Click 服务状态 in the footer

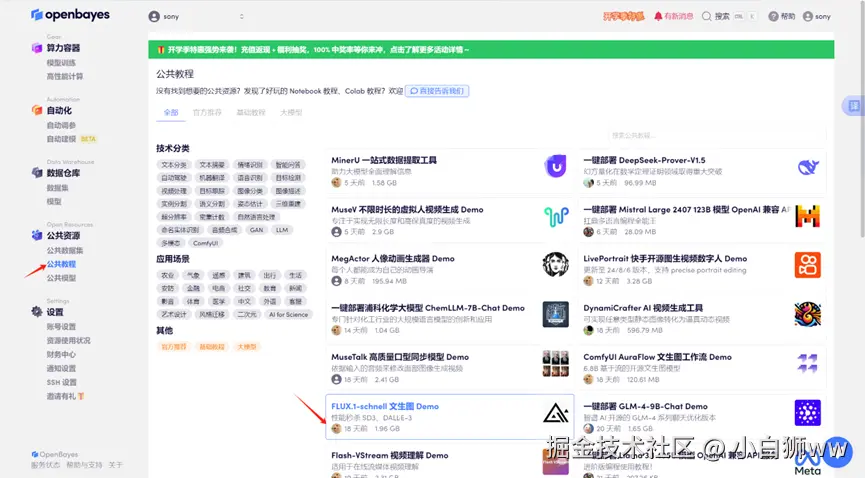click(x=46, y=465)
